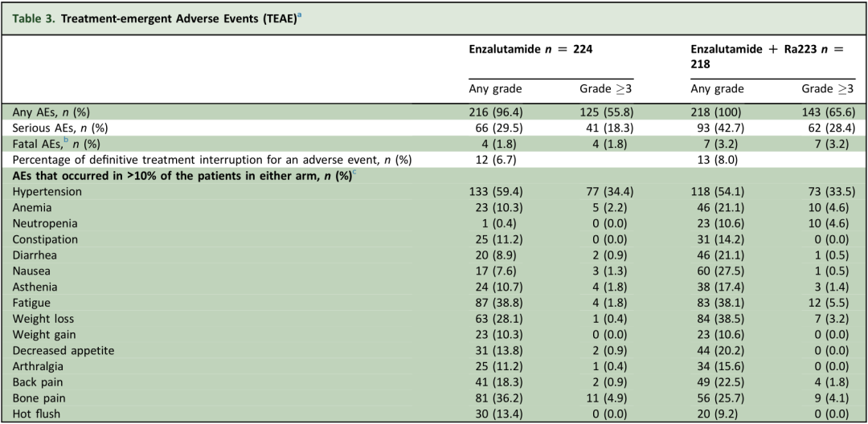Click the value '63 (28.1)' in Weight loss row

pos(497,319)
